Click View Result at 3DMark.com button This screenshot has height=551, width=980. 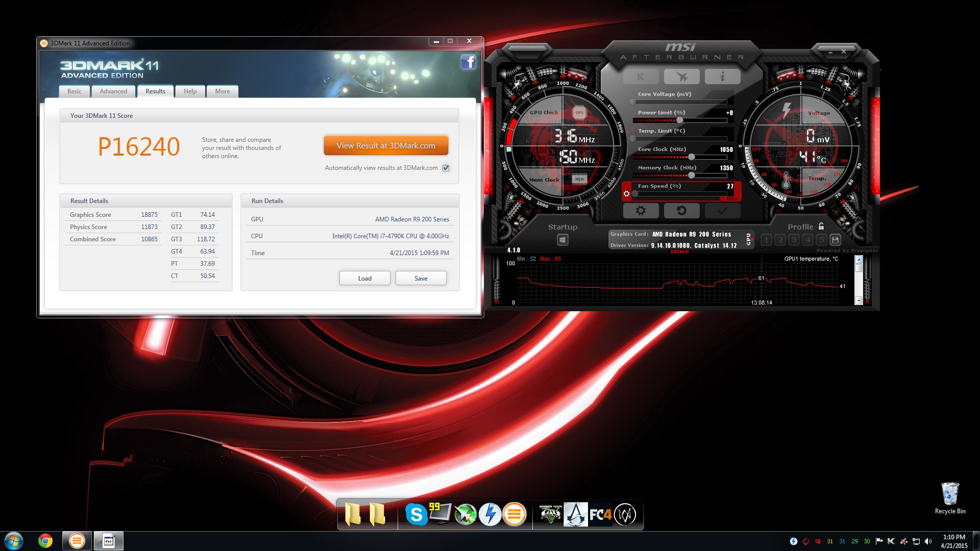point(386,145)
